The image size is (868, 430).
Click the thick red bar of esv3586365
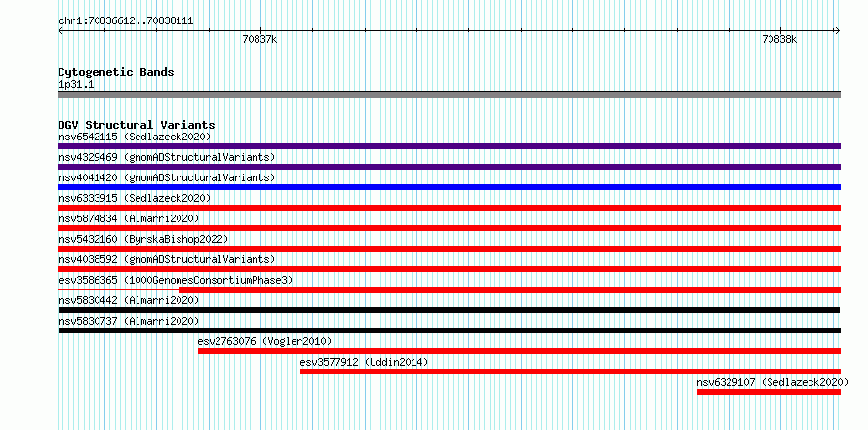(510, 290)
